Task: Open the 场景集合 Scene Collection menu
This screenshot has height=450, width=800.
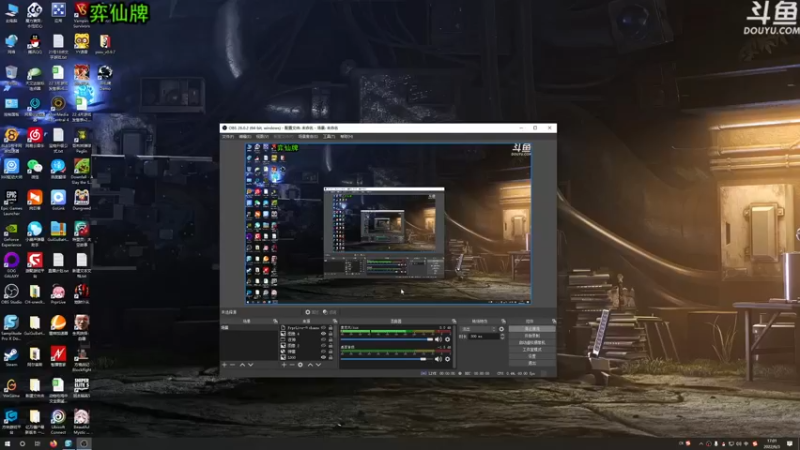Action: coord(308,137)
